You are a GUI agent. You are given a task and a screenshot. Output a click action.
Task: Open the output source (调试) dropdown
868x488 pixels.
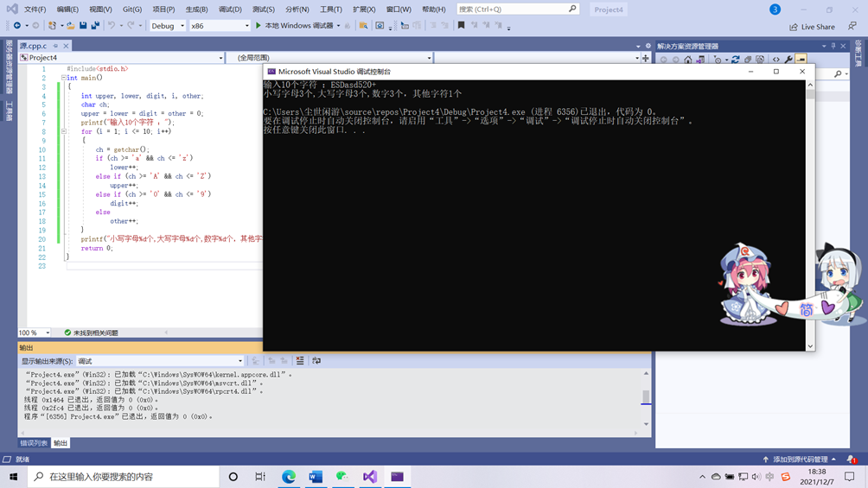[x=160, y=361]
